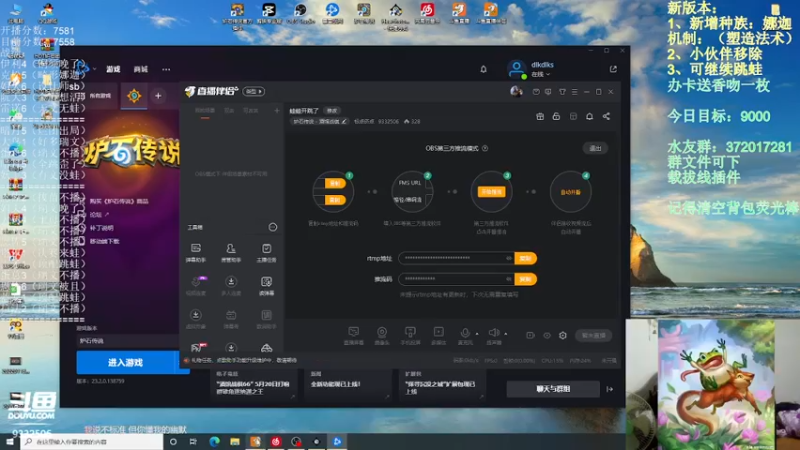The height and width of the screenshot is (450, 800).
Task: Open the message icon in the 直播伴侣 title bar
Action: pyautogui.click(x=548, y=92)
